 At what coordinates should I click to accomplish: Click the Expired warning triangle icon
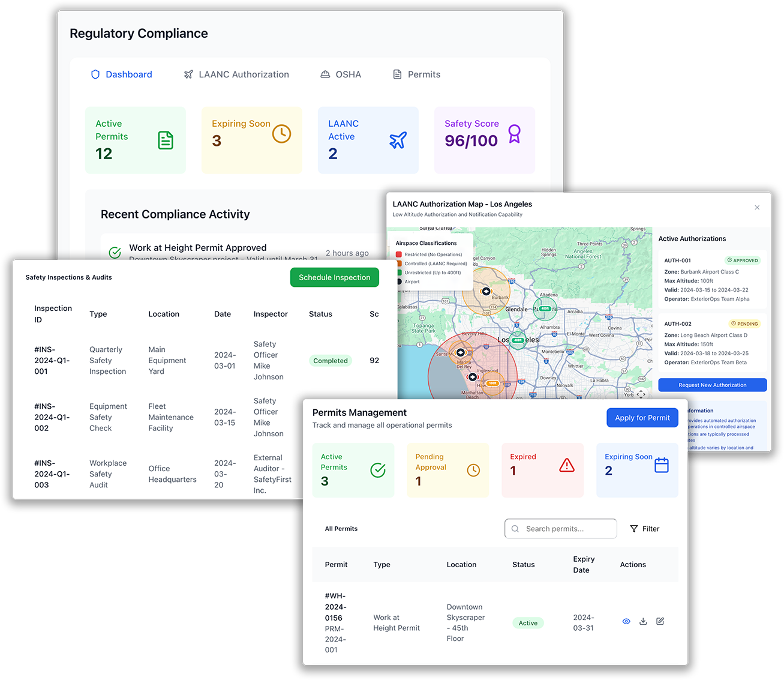click(x=566, y=465)
